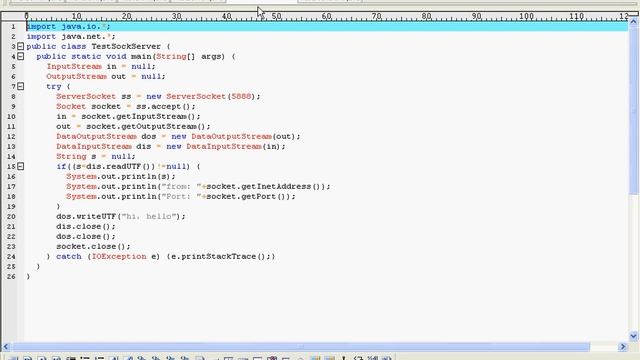
Task: Click the horizontal scrollbar thumb
Action: click(x=301, y=347)
